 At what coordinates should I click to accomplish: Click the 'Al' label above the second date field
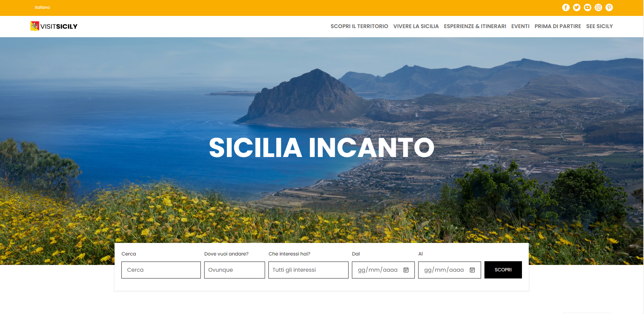pyautogui.click(x=421, y=254)
